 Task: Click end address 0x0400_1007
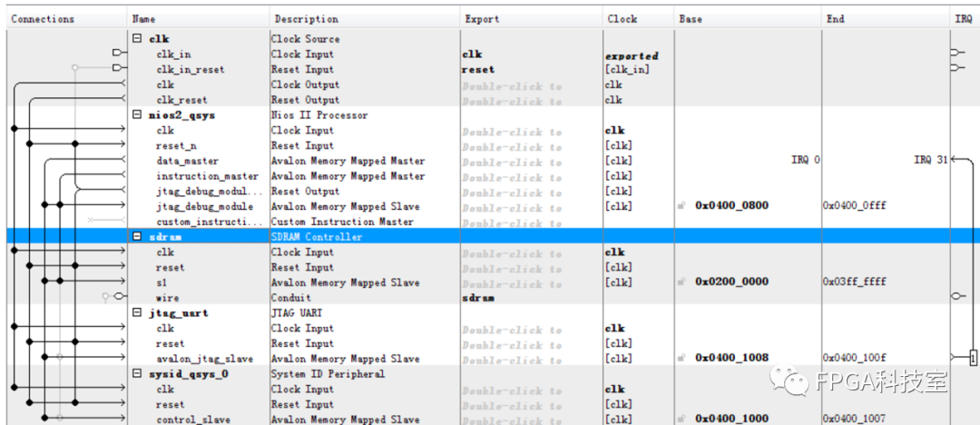(x=855, y=419)
